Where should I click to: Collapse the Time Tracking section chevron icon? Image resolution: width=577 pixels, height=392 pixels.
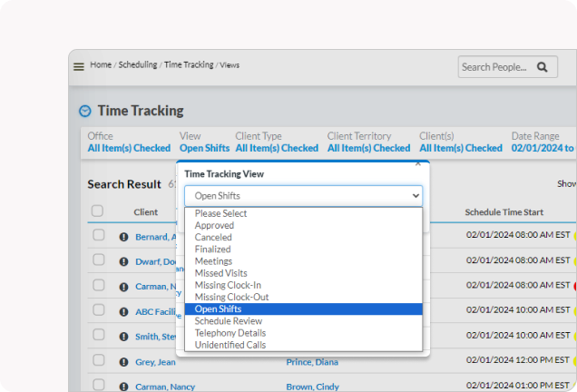[85, 111]
